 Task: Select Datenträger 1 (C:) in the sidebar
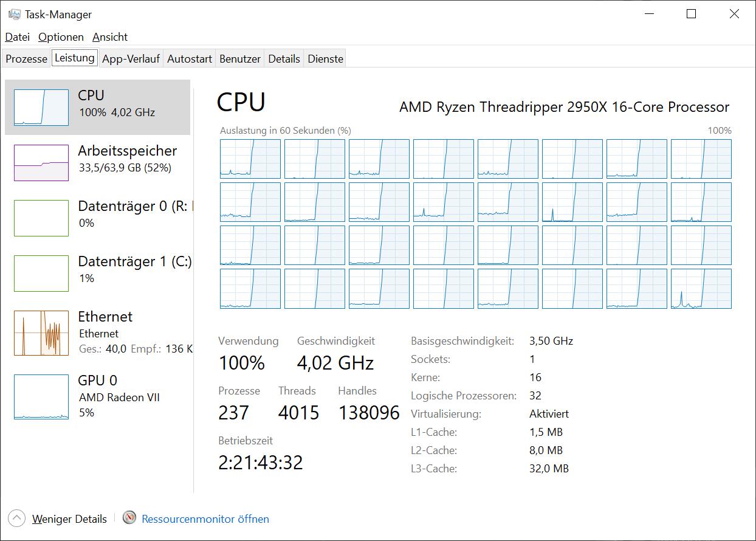pos(97,273)
